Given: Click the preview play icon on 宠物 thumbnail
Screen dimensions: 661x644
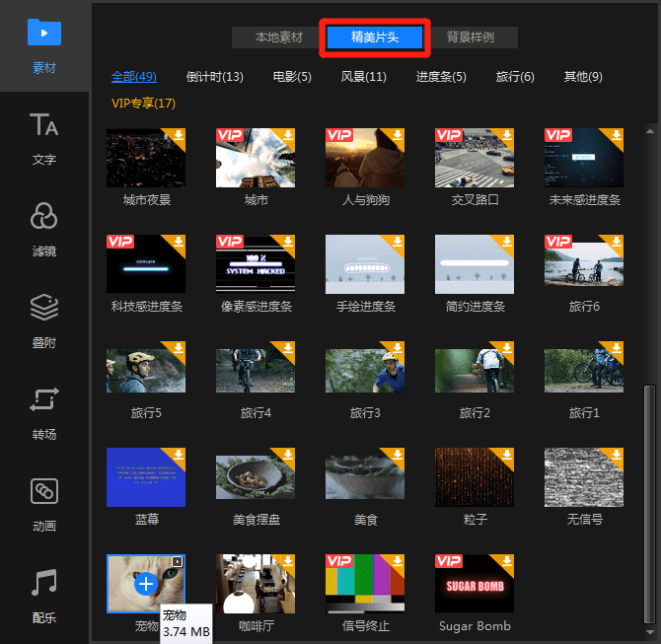Looking at the screenshot, I should pyautogui.click(x=178, y=561).
